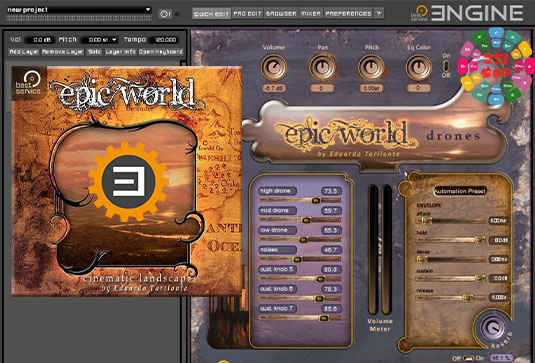Click the Eq Color value box
Viewport: 535px width, 363px height.
pyautogui.click(x=419, y=88)
